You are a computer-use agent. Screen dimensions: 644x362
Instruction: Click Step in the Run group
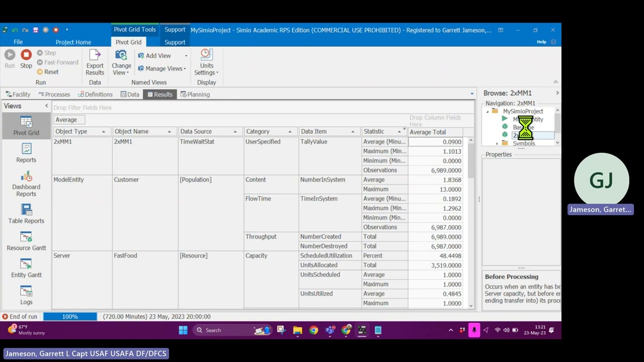coord(46,53)
